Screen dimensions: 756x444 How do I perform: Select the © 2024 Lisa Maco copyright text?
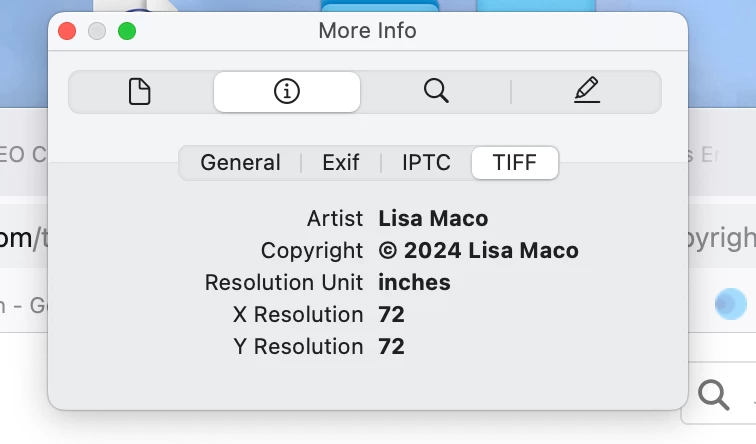[x=478, y=250]
